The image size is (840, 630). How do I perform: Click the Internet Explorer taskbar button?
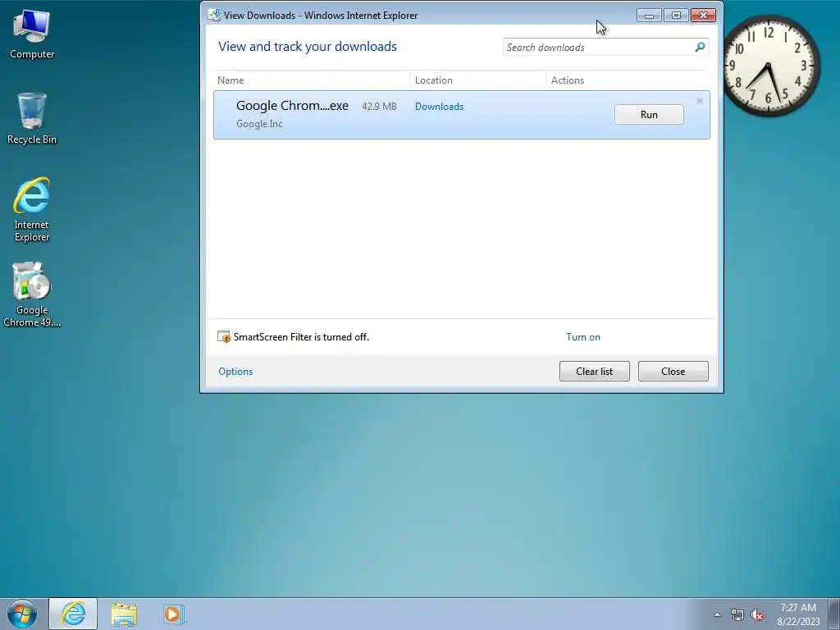pyautogui.click(x=73, y=614)
